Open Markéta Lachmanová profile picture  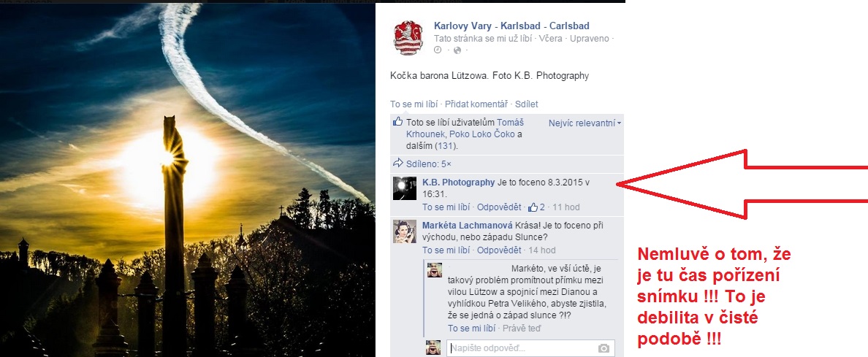404,231
